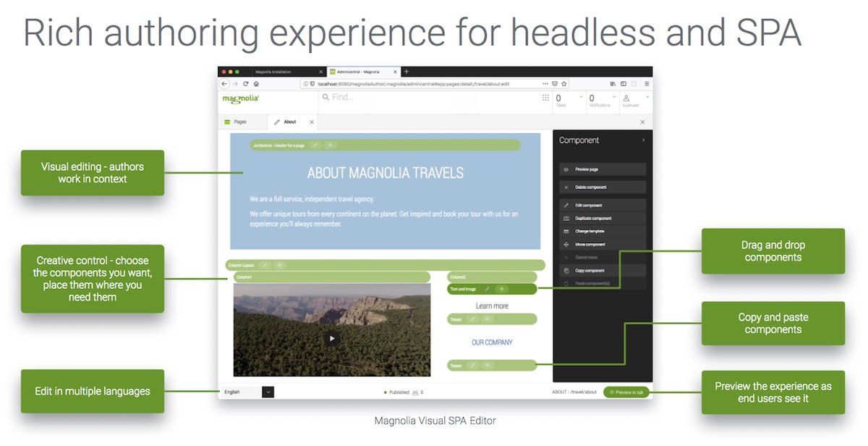This screenshot has height=446, width=868.
Task: Expand the English language dropdown
Action: 267,392
